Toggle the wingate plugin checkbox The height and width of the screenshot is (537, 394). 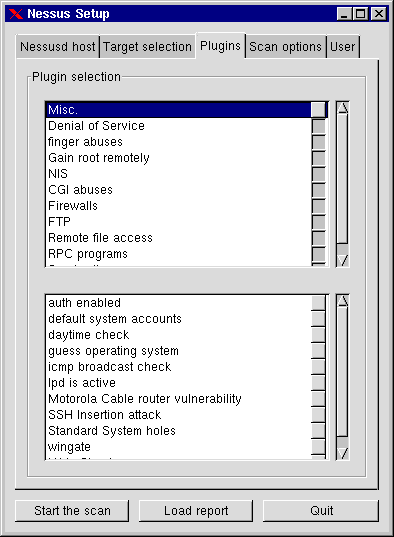[x=319, y=447]
